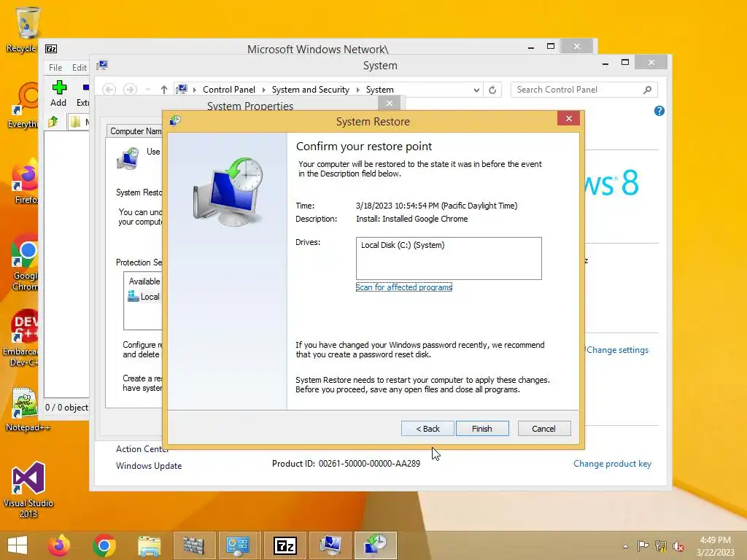Click the navigation Forward arrow in System window
The width and height of the screenshot is (747, 560).
[130, 90]
